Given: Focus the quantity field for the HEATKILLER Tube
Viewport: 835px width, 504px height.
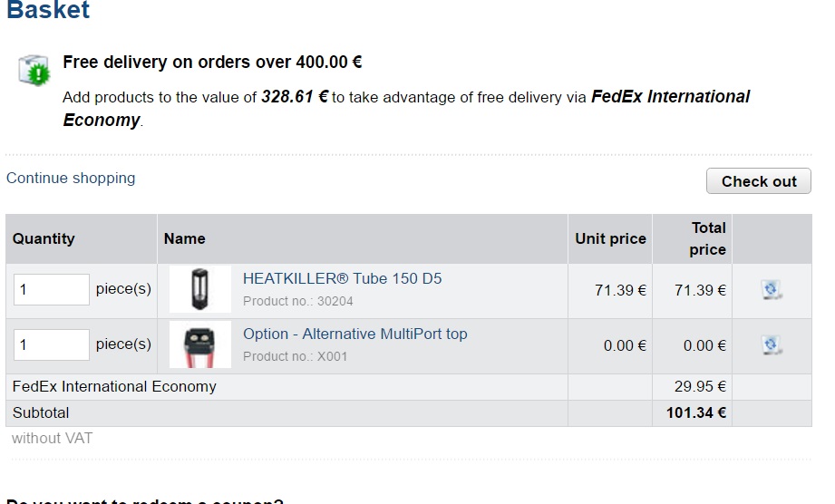Looking at the screenshot, I should 51,290.
